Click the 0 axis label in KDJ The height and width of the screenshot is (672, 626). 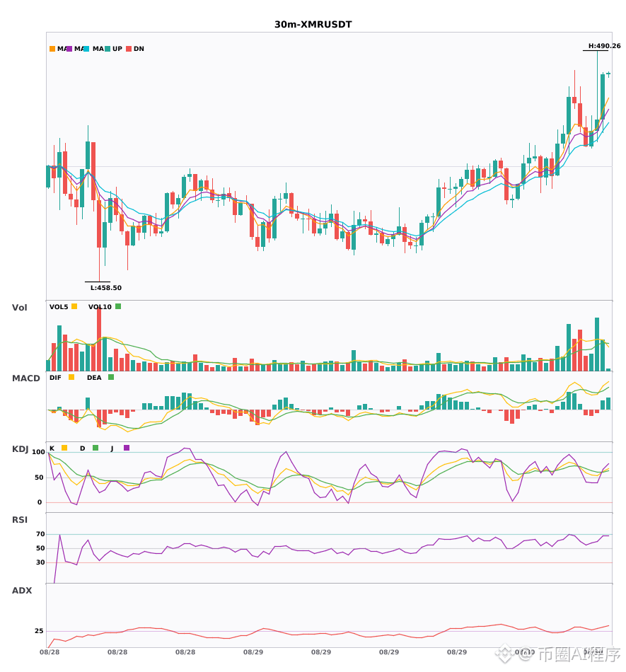(x=40, y=502)
